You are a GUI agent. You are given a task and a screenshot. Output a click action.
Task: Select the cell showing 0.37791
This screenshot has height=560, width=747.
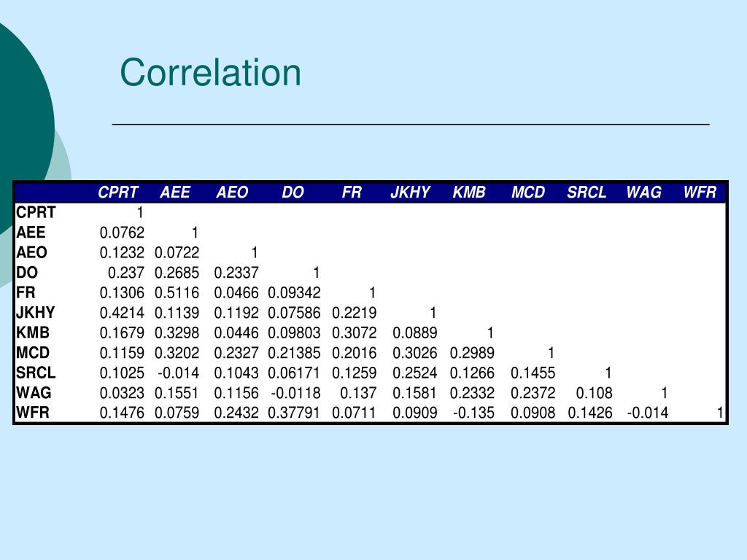[x=295, y=413]
